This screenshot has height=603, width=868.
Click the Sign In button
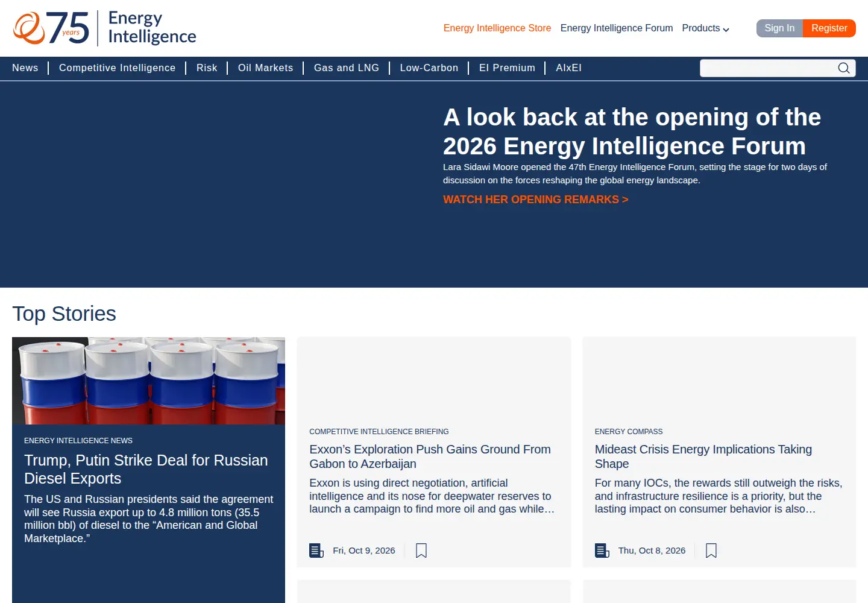tap(779, 28)
